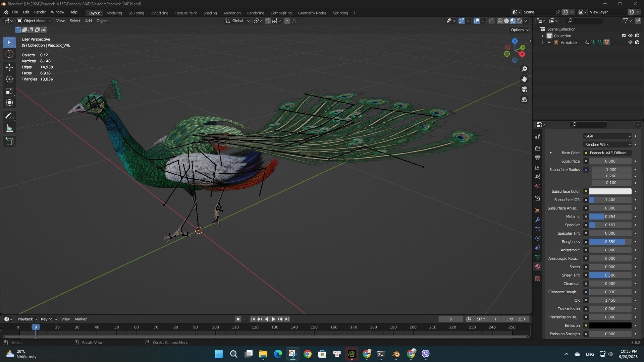Switch to wireframe viewport shading
Image resolution: width=644 pixels, height=362 pixels.
point(500,21)
